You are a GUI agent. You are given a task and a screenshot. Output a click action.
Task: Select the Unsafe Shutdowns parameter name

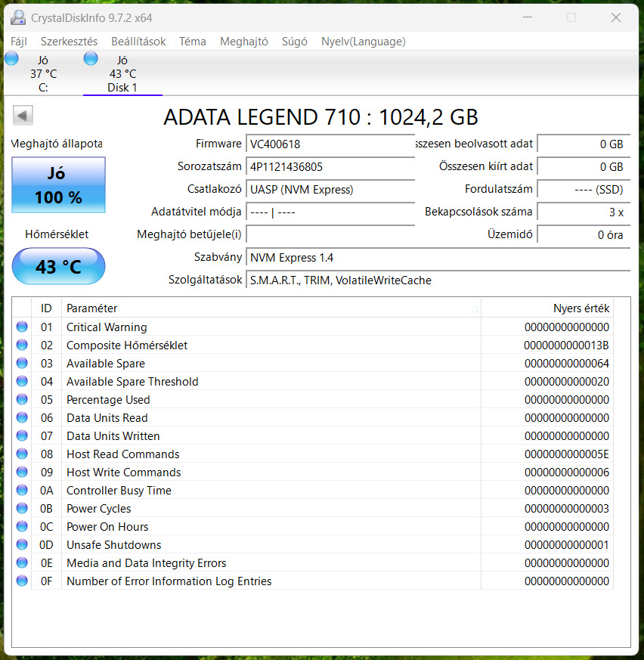click(113, 544)
